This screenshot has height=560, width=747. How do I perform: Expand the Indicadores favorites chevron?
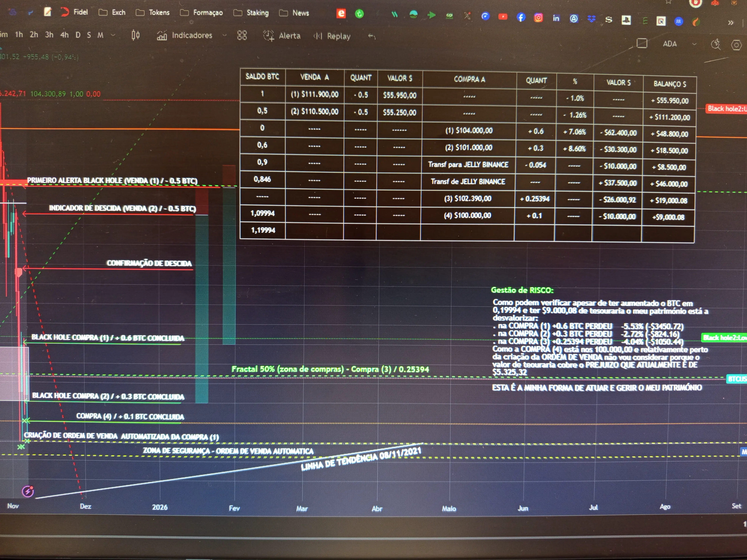224,35
